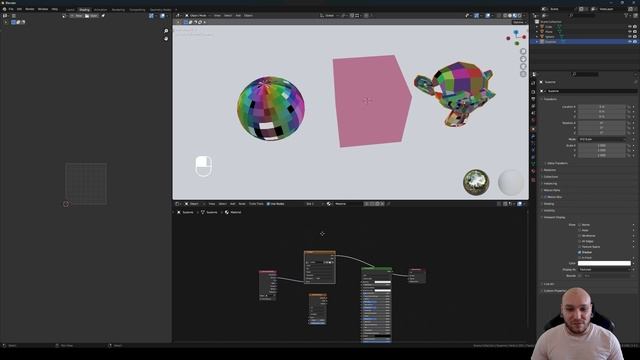Open the Edit menu
Screen dimensions: 640x360
19,9
